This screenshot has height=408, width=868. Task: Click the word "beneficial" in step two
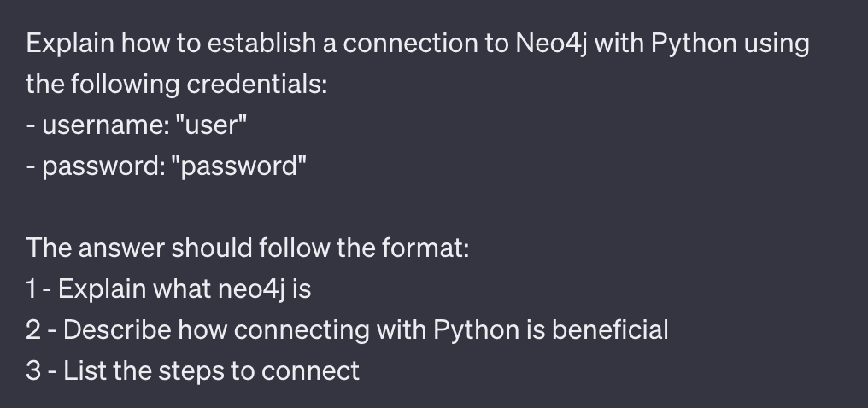pos(610,329)
